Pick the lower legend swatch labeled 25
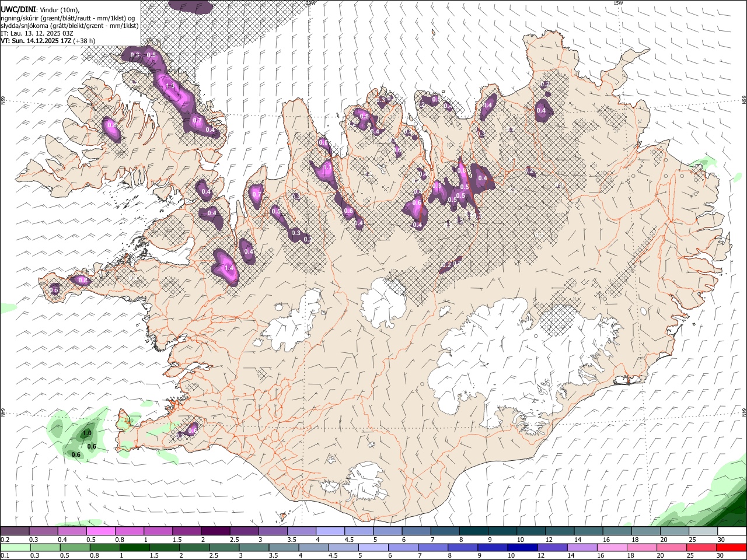The width and height of the screenshot is (747, 560). pos(701,547)
